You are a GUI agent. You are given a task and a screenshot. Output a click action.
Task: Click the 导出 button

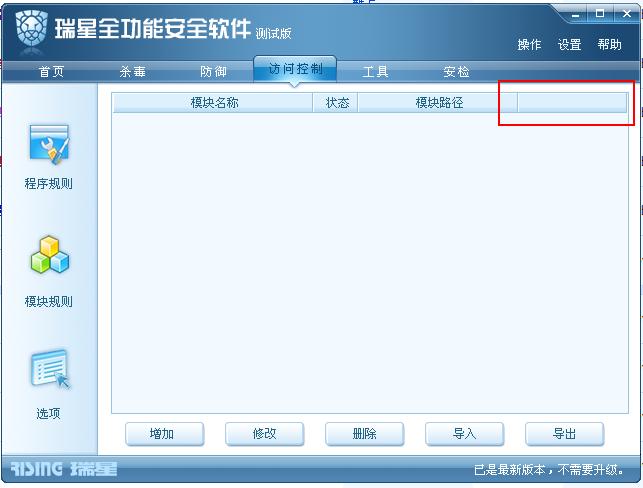pos(565,434)
